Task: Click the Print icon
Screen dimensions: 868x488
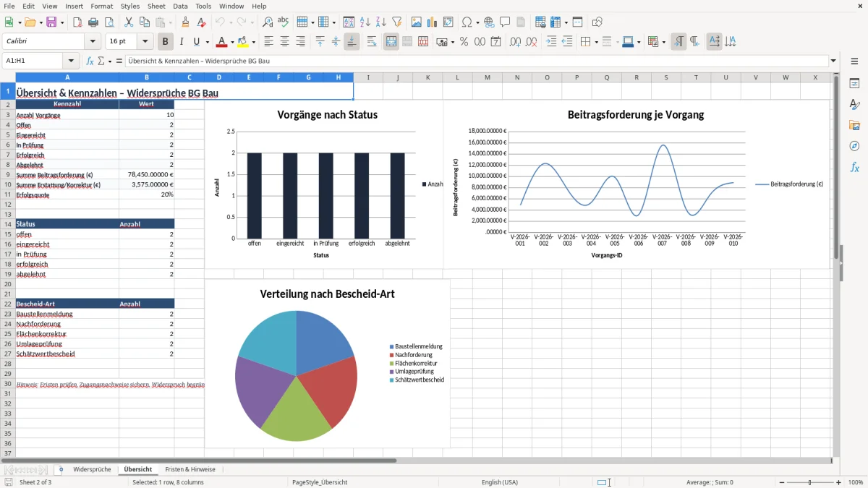Action: coord(93,22)
